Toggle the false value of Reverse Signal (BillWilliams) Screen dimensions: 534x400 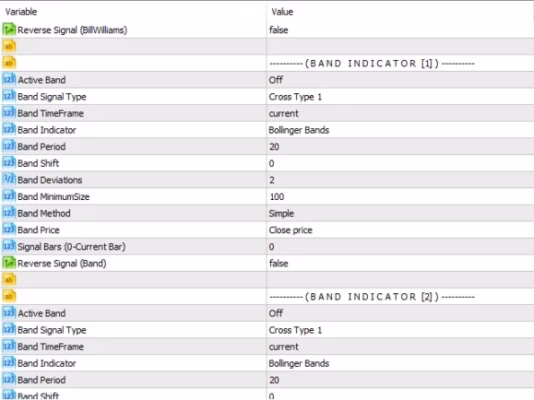pyautogui.click(x=400, y=30)
